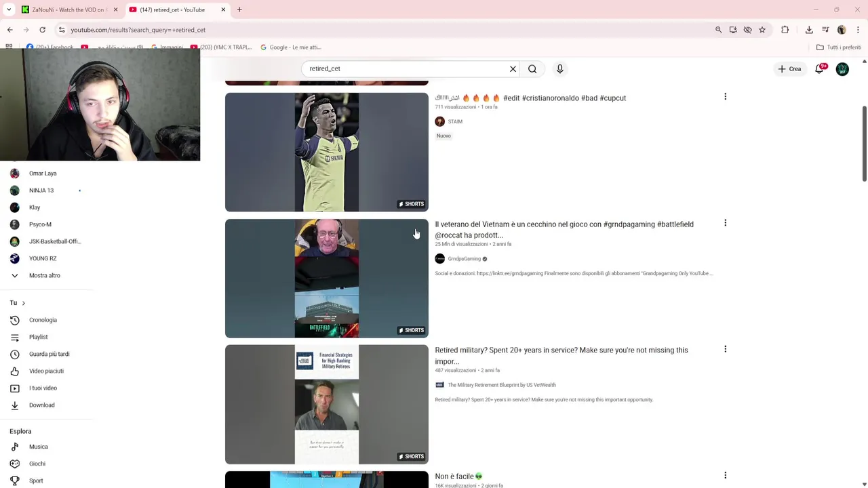Open the Il veterano del Vietnam video title

[564, 230]
